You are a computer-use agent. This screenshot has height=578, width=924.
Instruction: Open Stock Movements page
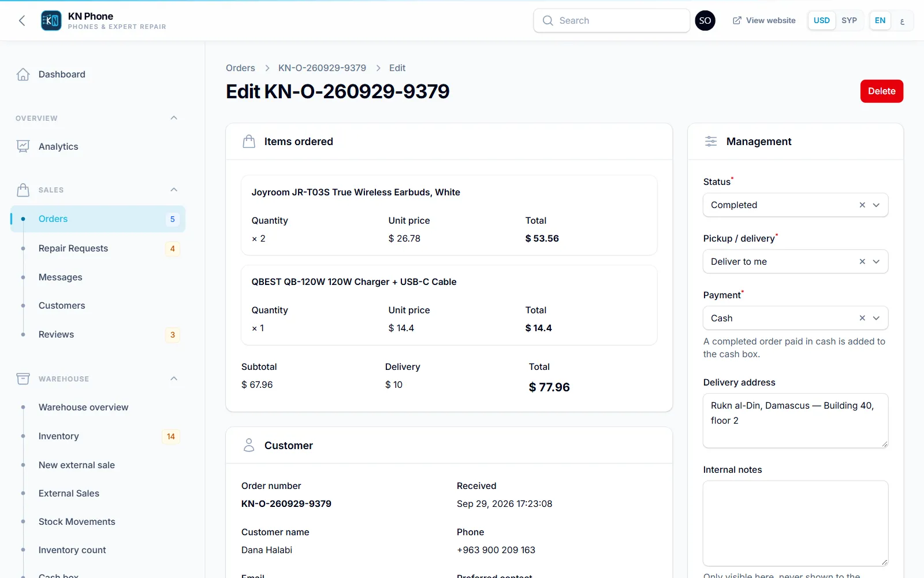click(98, 522)
